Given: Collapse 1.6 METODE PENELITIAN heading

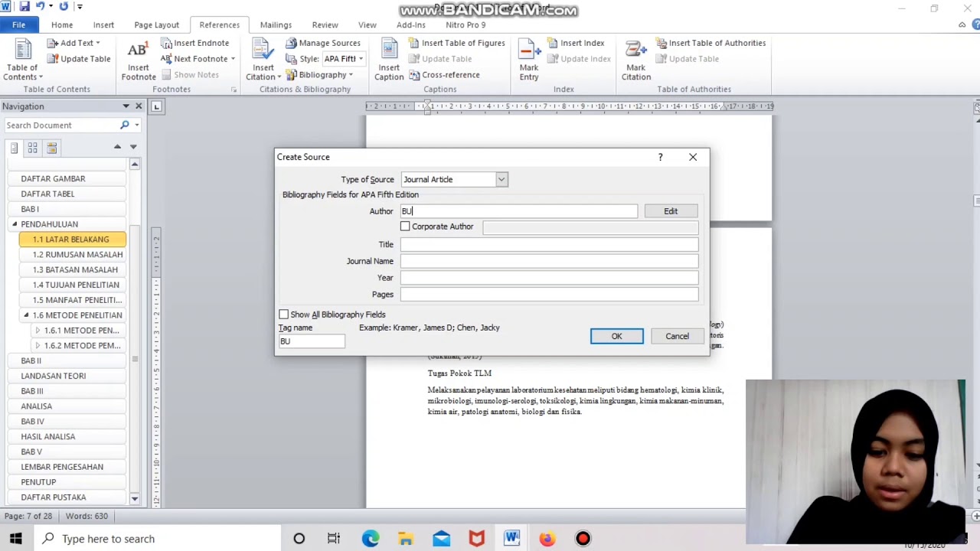Looking at the screenshot, I should [26, 315].
